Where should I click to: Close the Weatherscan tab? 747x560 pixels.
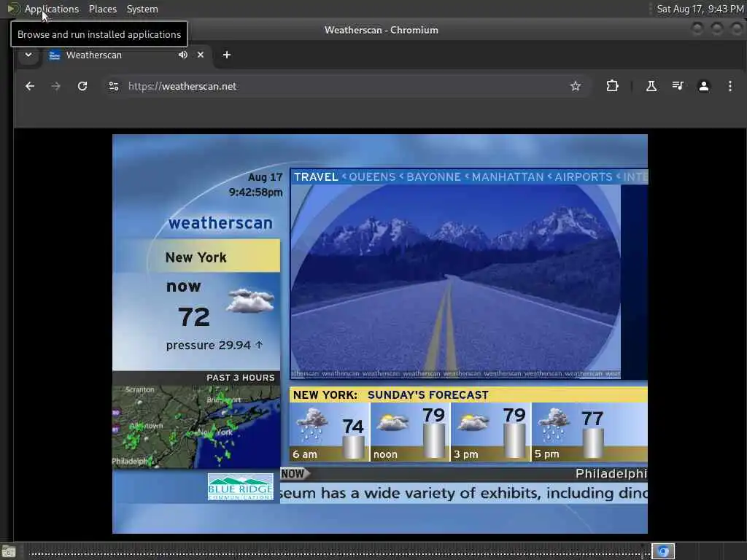tap(201, 55)
